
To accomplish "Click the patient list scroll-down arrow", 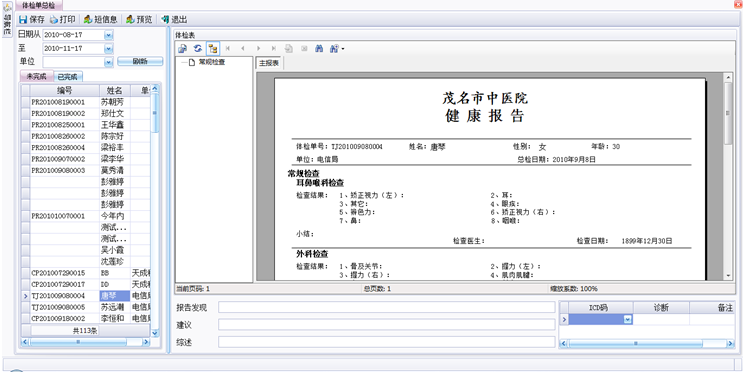I will 155,333.
